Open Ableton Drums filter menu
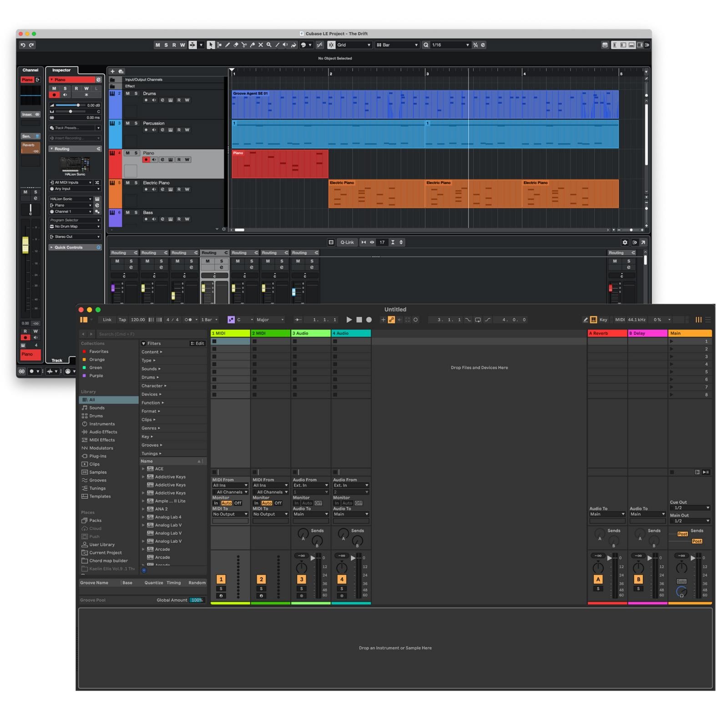Viewport: 728px width, 728px height. 150,378
